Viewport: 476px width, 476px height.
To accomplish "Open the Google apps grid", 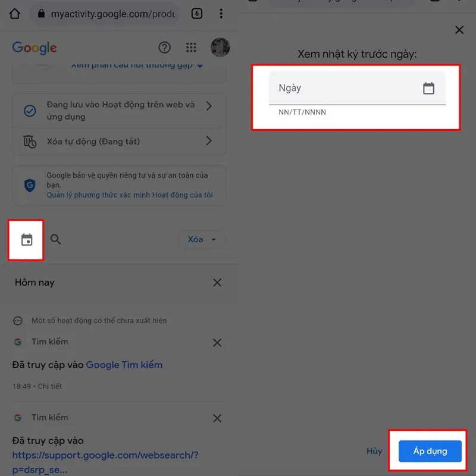I will pyautogui.click(x=191, y=48).
